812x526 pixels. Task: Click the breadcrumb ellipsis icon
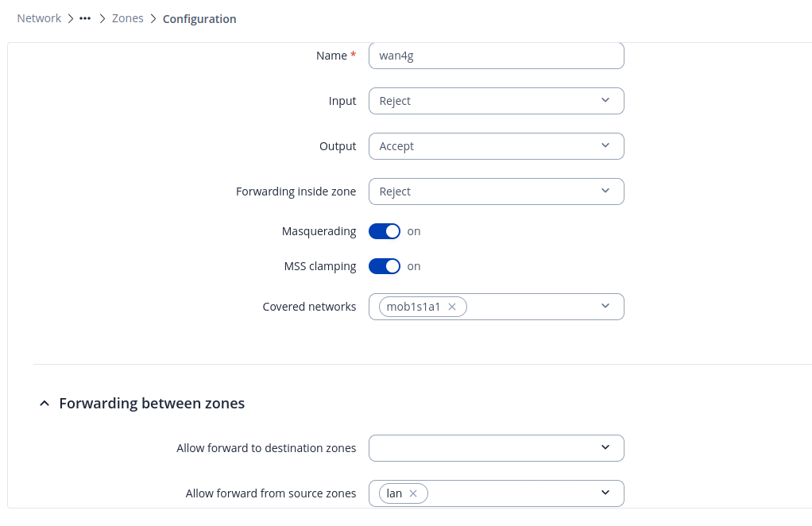pos(85,18)
